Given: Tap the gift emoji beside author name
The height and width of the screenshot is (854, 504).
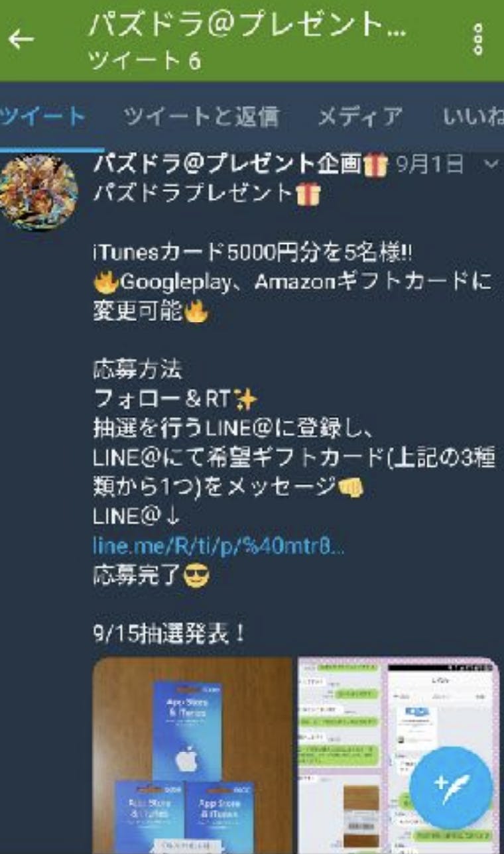Looking at the screenshot, I should [375, 164].
